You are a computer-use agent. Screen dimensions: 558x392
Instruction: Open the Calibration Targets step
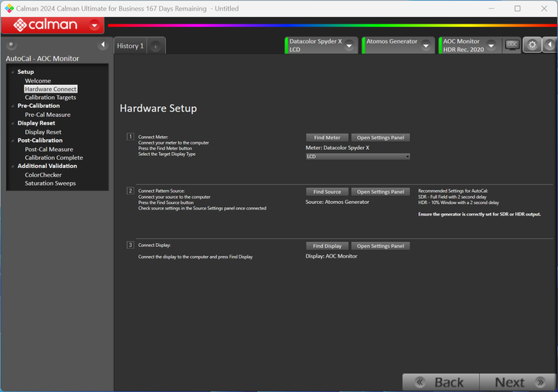(x=50, y=98)
